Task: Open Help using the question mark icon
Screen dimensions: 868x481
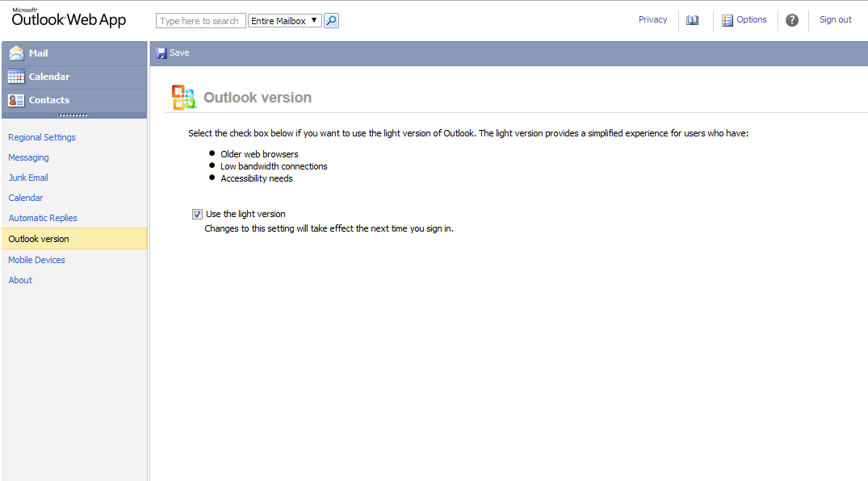Action: point(792,19)
